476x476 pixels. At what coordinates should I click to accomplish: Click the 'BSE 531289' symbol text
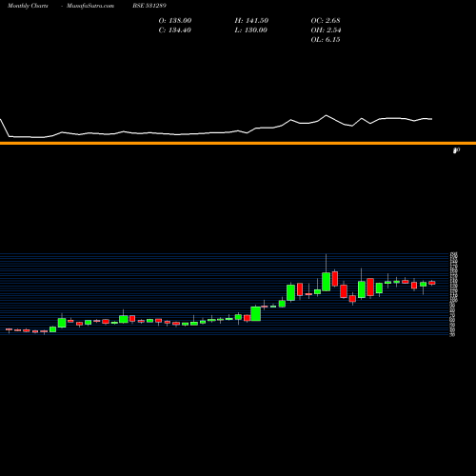pyautogui.click(x=149, y=6)
